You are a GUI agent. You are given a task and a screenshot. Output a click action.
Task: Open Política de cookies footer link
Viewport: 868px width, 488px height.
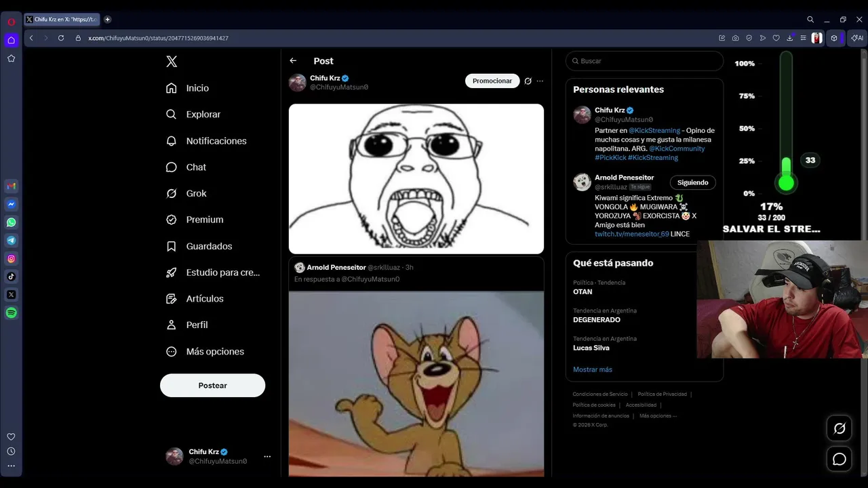(594, 405)
